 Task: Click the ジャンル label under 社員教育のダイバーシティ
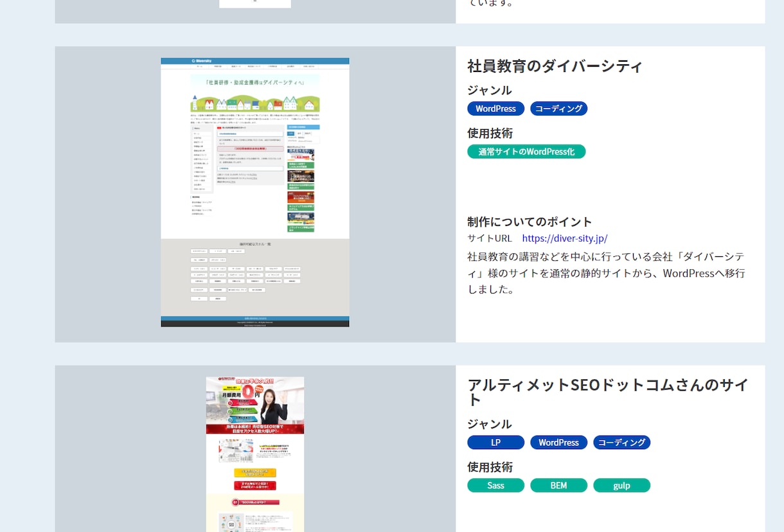pyautogui.click(x=490, y=90)
